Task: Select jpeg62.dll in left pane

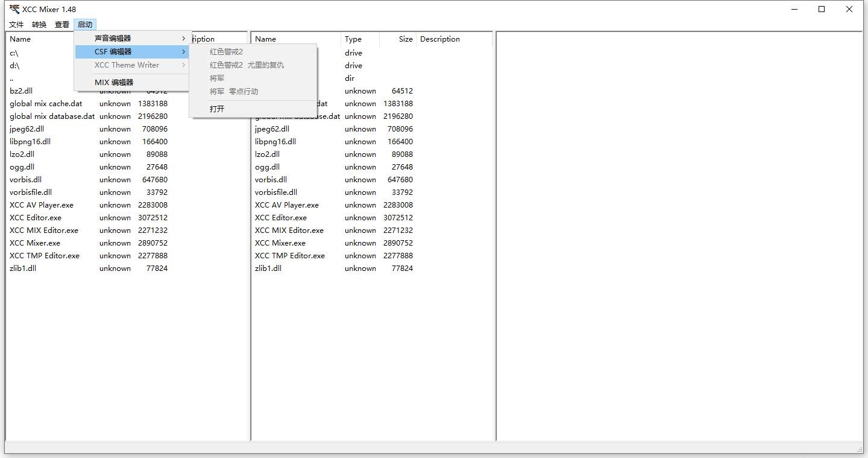Action: click(x=27, y=129)
